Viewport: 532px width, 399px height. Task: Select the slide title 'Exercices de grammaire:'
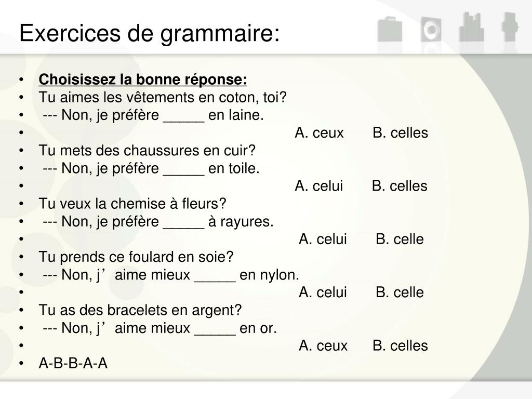coord(150,33)
